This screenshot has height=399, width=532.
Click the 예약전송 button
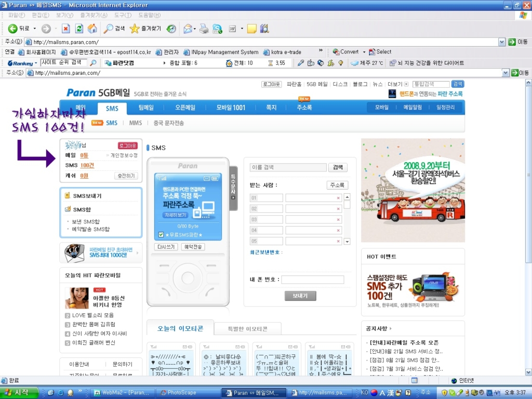(x=193, y=247)
